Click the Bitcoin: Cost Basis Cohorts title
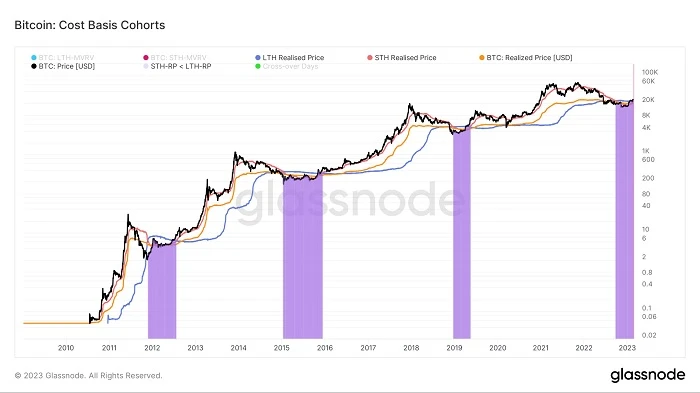This screenshot has width=700, height=393. pos(90,25)
